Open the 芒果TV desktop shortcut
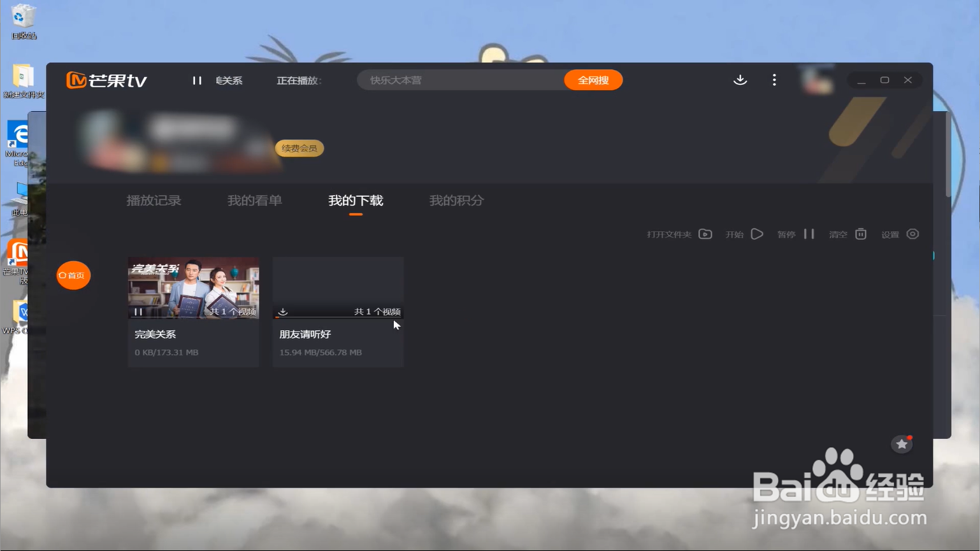Viewport: 980px width, 551px height. coord(18,261)
